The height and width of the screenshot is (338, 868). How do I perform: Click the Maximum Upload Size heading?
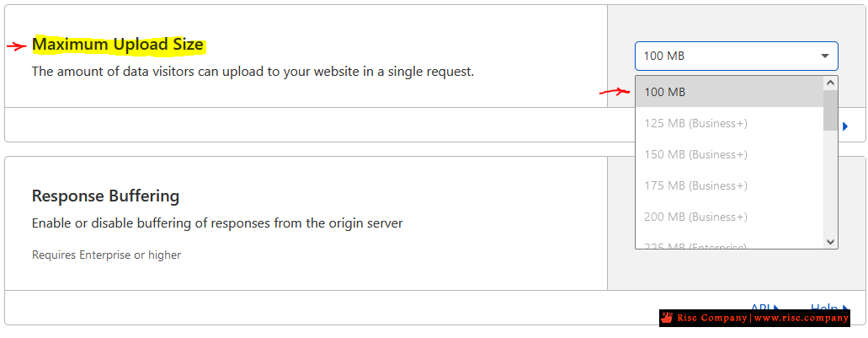[x=118, y=45]
